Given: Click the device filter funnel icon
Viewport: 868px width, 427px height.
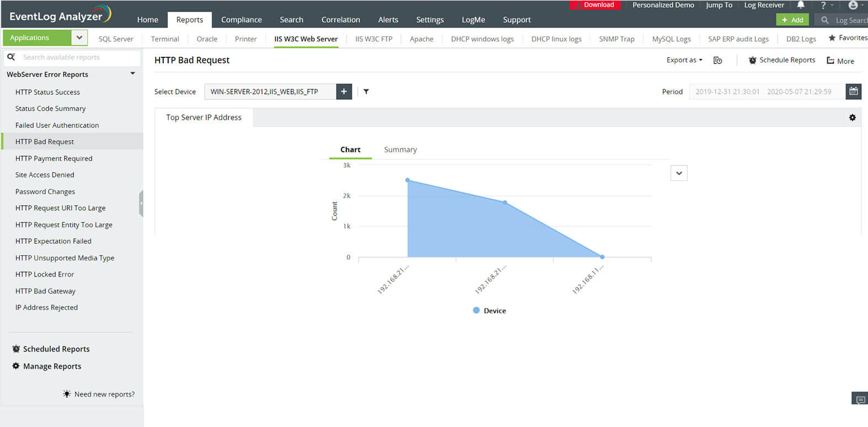Looking at the screenshot, I should click(x=366, y=92).
